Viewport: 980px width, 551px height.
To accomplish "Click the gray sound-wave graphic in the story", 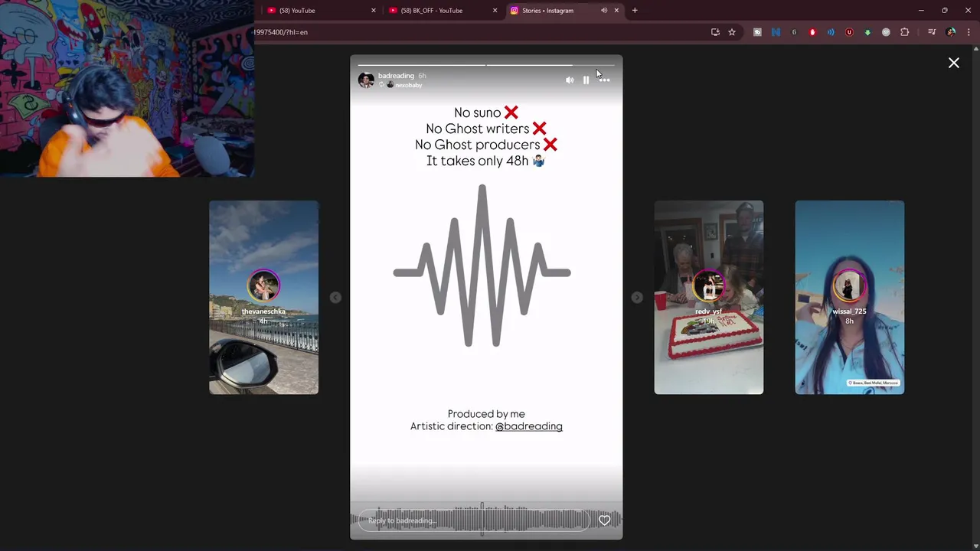I will (x=482, y=266).
